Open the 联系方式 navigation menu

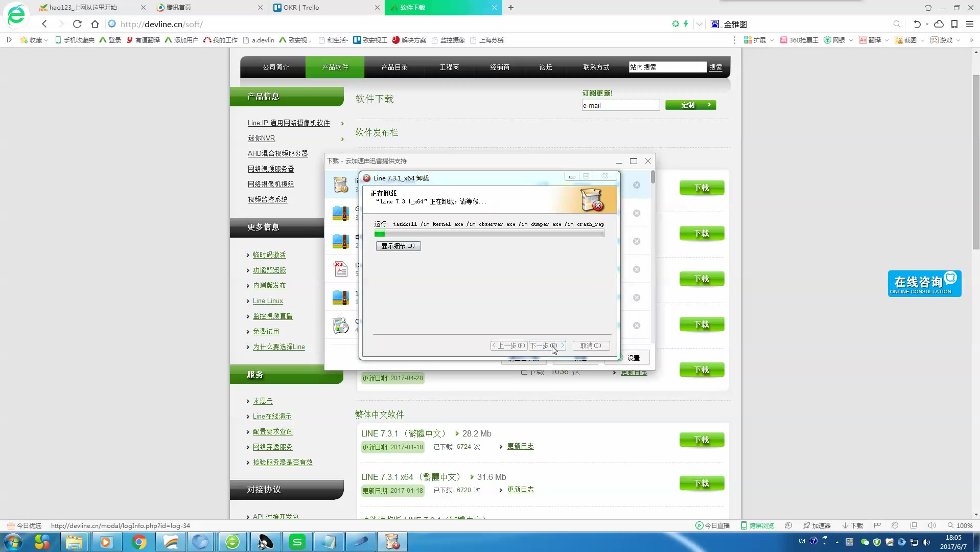click(x=596, y=67)
